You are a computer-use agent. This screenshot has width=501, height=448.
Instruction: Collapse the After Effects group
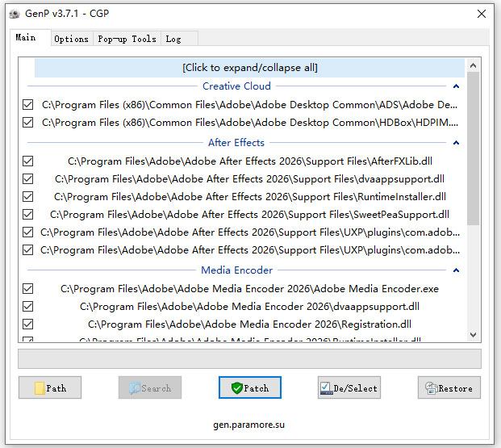456,143
